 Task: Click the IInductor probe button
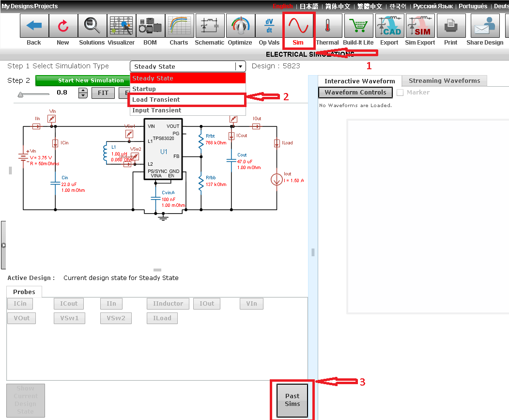pyautogui.click(x=168, y=304)
